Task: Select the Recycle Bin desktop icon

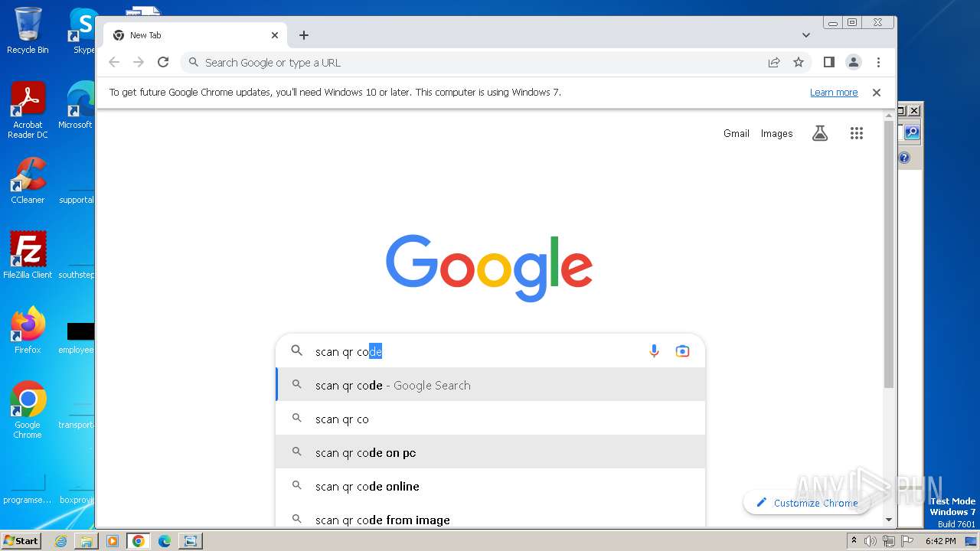Action: (28, 31)
